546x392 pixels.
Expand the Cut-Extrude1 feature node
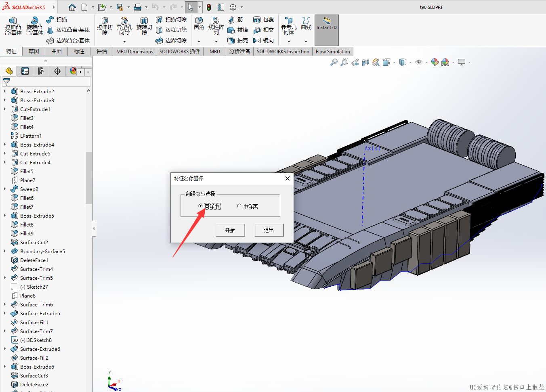coord(5,109)
